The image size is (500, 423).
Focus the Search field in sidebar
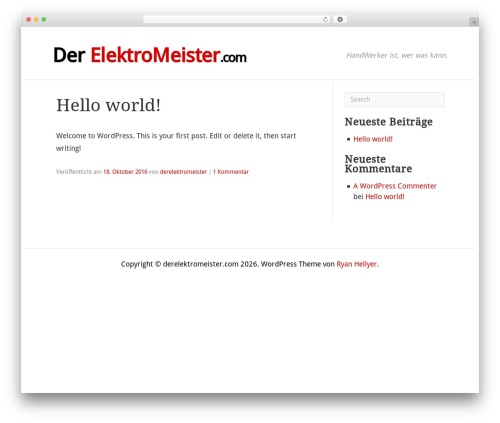tap(394, 100)
